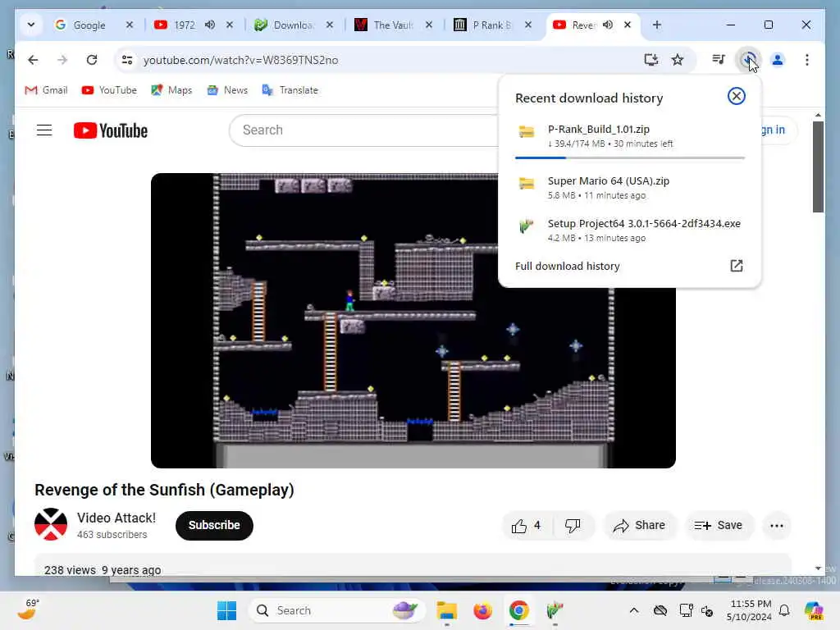Open media controls icon in toolbar
Viewport: 840px width, 630px height.
point(719,59)
